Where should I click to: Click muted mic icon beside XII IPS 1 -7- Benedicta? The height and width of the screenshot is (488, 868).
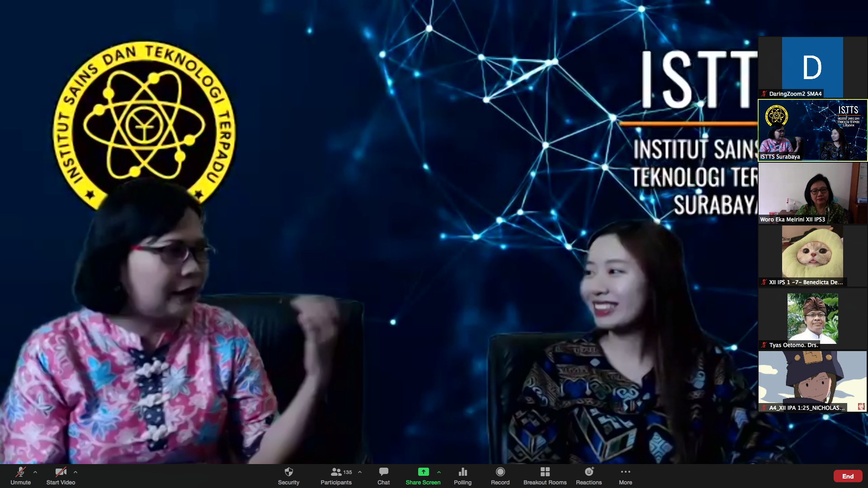(x=764, y=282)
